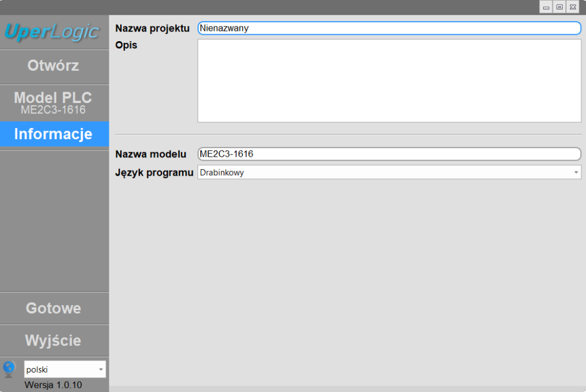This screenshot has width=586, height=392.
Task: Open the polski language dropdown
Action: click(65, 369)
